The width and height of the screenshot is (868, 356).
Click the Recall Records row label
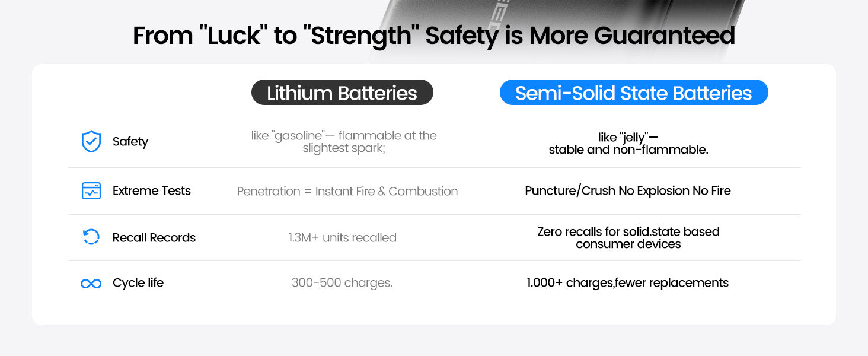tap(154, 238)
